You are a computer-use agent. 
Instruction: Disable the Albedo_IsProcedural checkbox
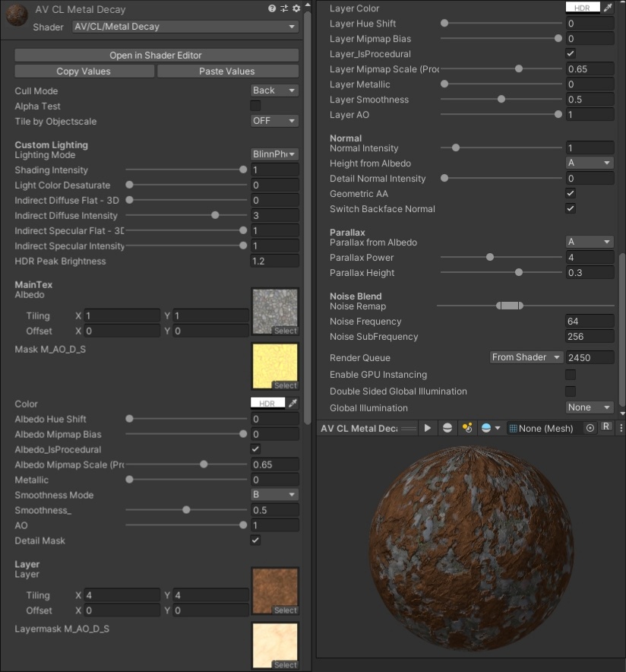(256, 449)
